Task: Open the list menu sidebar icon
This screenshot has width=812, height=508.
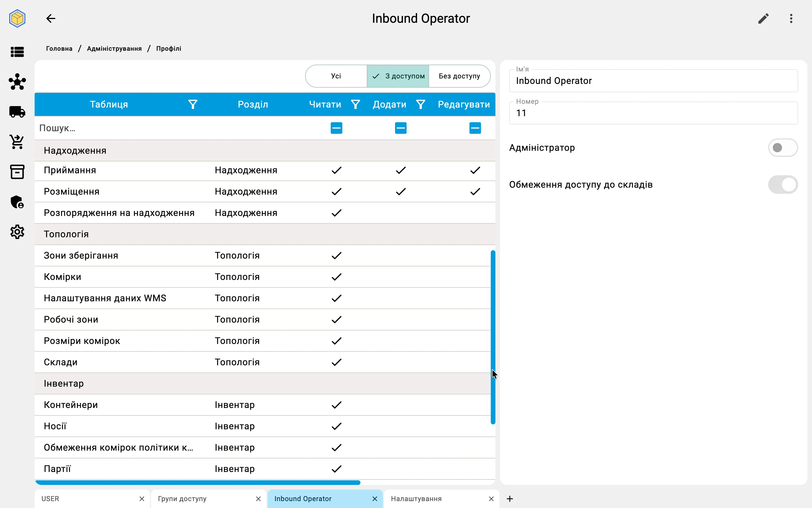Action: [x=17, y=52]
